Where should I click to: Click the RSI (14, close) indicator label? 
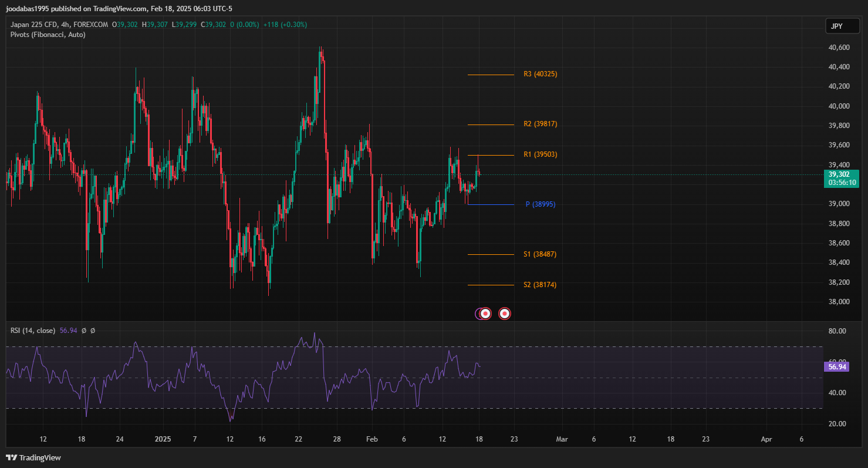point(33,331)
